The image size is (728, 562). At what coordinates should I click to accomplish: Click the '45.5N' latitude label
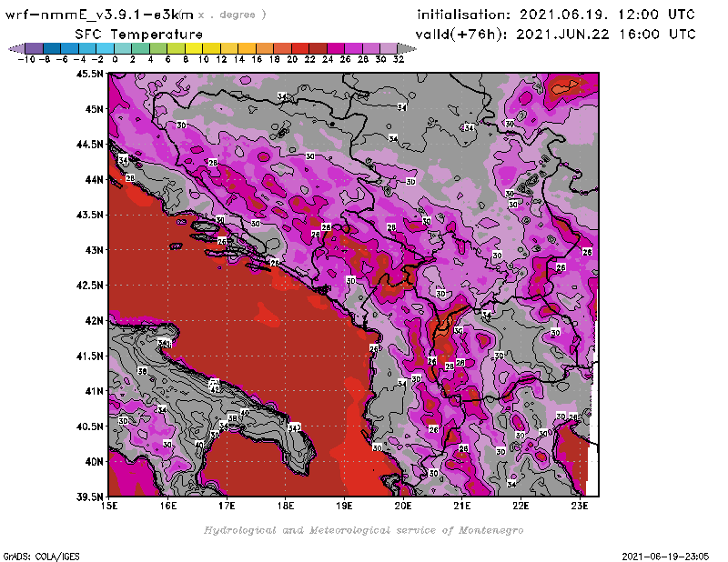coord(89,74)
